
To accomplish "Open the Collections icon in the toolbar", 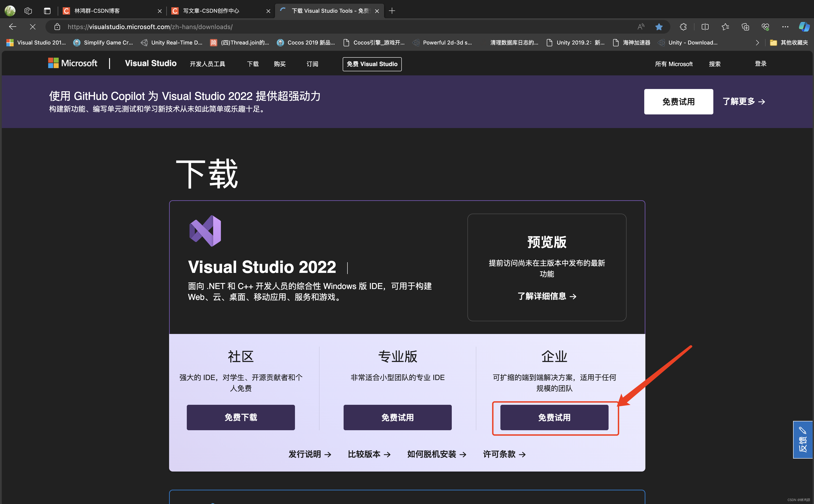I will click(x=746, y=27).
